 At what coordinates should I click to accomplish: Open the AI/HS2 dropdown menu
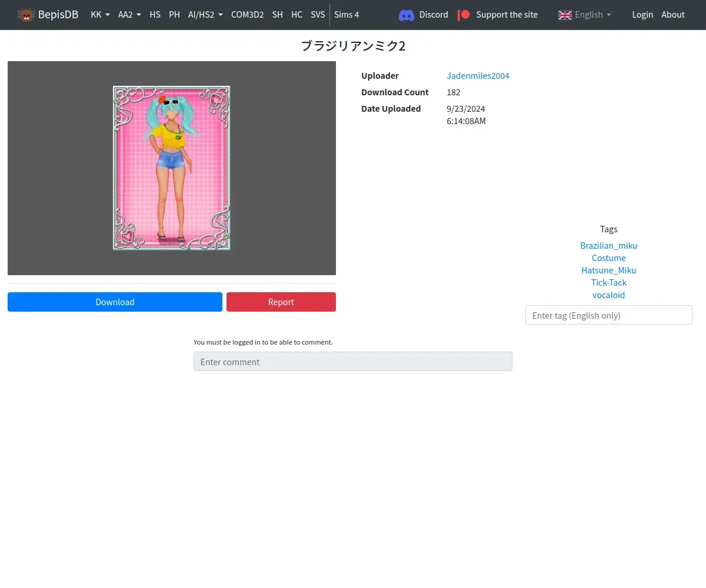tap(205, 15)
